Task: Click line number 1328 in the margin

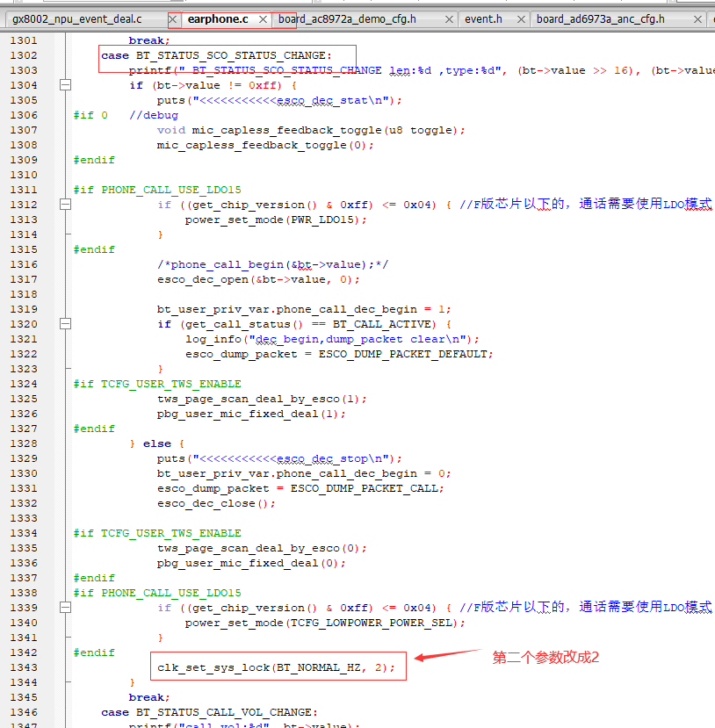Action: 24,443
